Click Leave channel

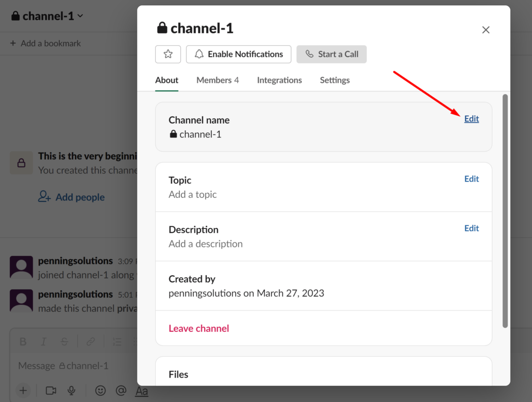tap(199, 328)
